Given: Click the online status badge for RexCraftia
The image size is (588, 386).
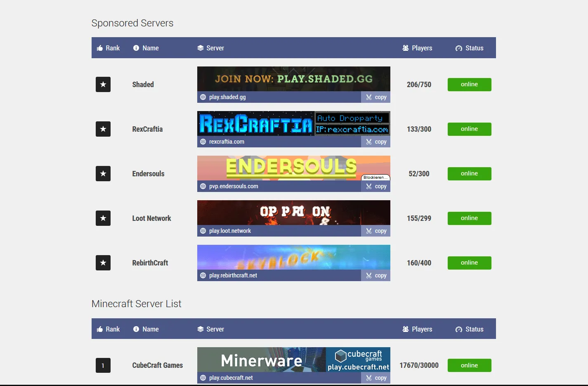Looking at the screenshot, I should tap(470, 129).
